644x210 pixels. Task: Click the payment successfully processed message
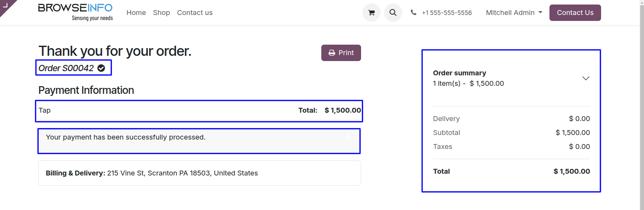pyautogui.click(x=126, y=137)
